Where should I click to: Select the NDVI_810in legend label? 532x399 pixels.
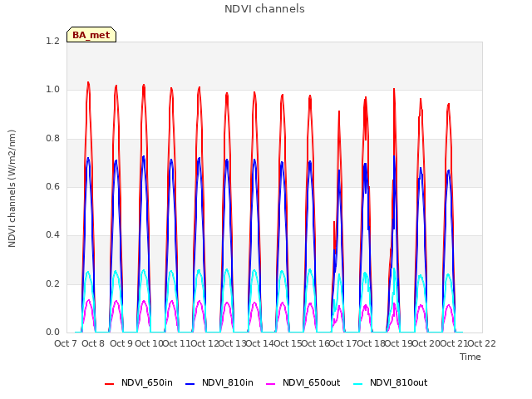(228, 382)
